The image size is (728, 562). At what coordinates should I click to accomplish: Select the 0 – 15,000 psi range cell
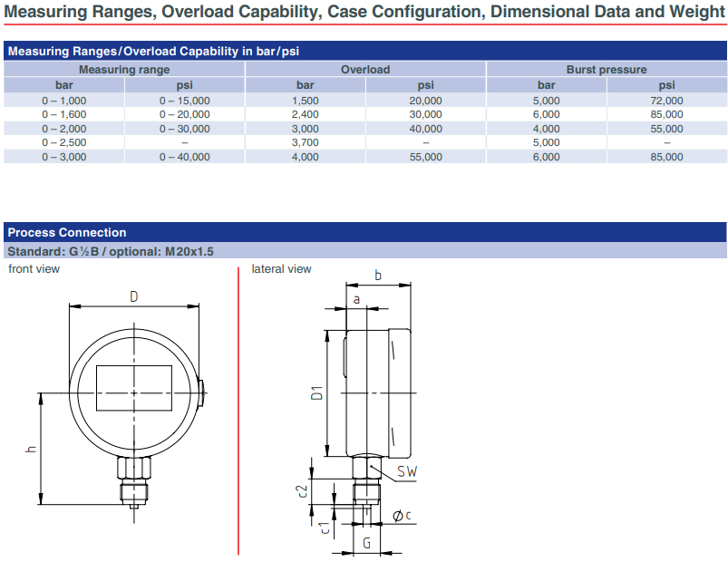coord(184,101)
